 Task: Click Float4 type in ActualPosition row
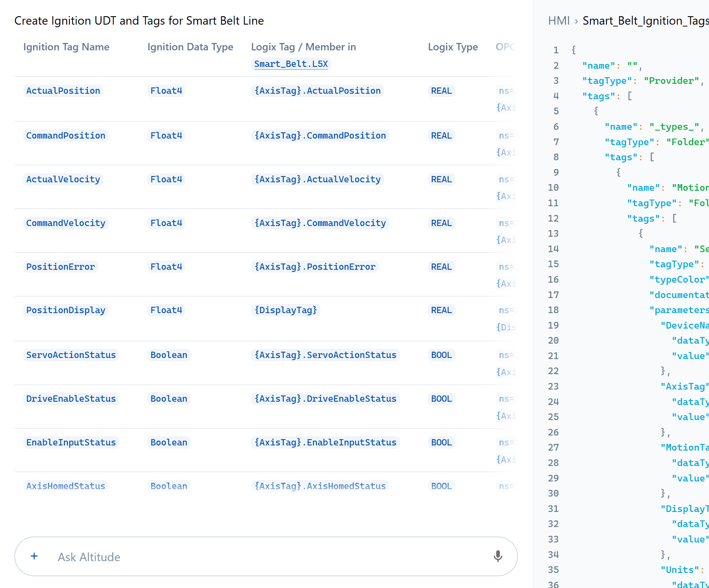(x=166, y=91)
